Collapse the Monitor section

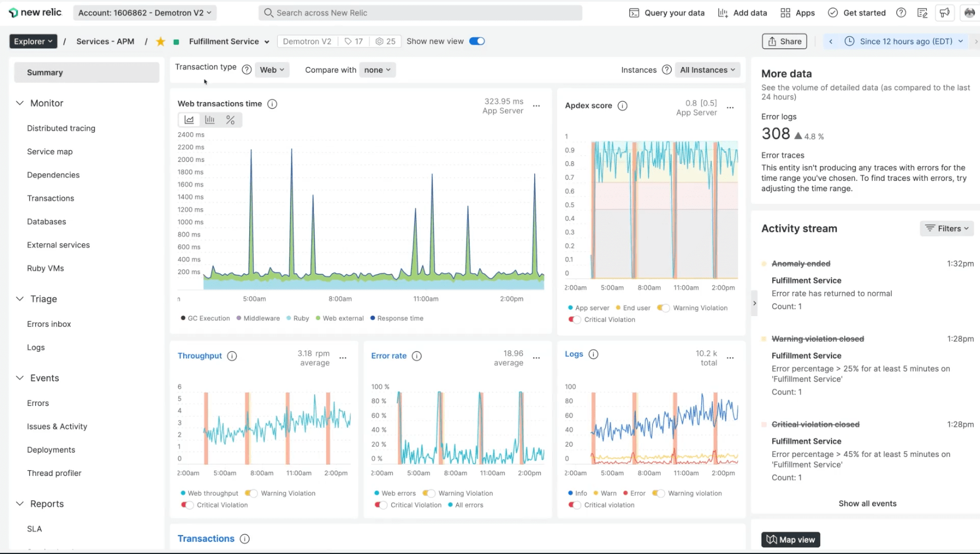coord(20,103)
